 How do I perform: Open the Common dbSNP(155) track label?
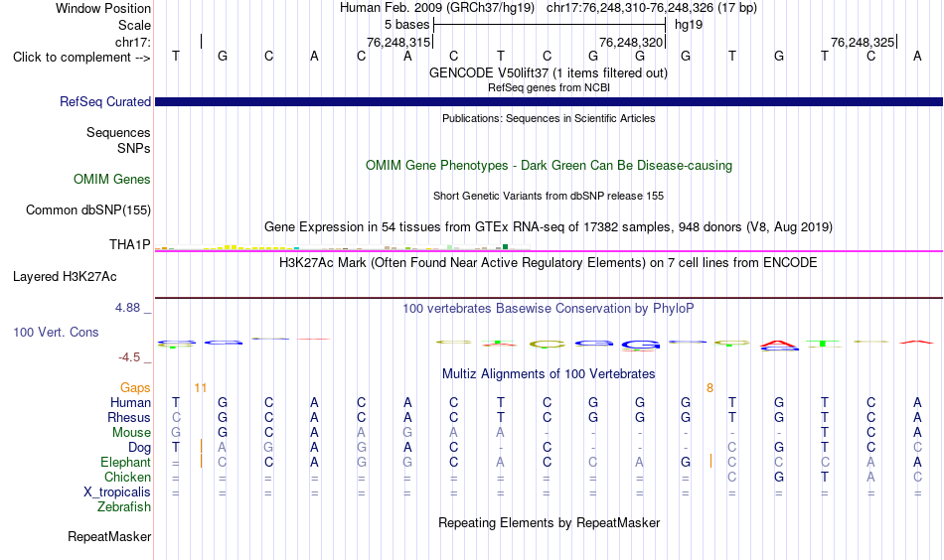pyautogui.click(x=87, y=210)
